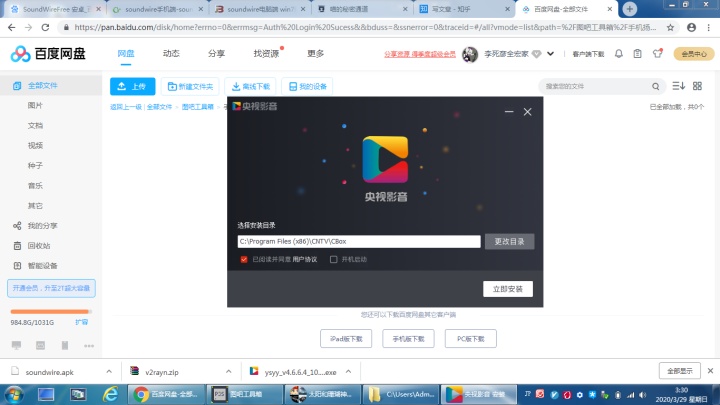Open the sort order icon
Viewport: 720px width, 405px height.
pyautogui.click(x=678, y=86)
